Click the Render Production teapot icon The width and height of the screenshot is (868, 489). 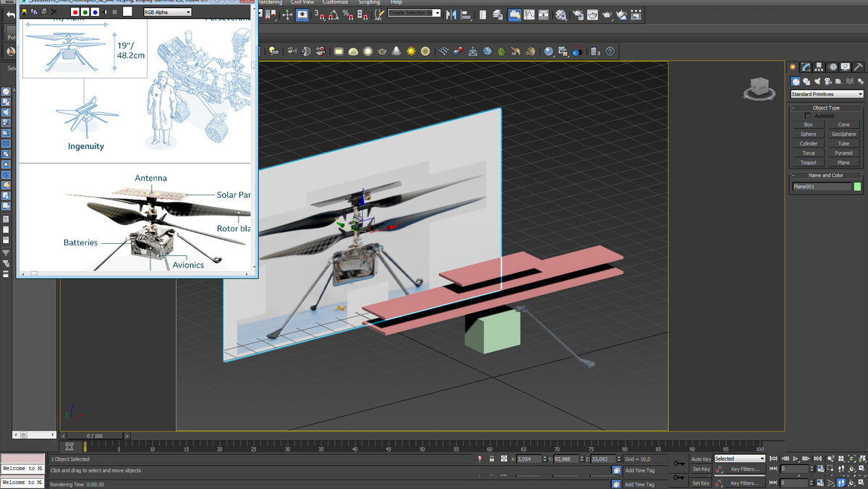607,14
